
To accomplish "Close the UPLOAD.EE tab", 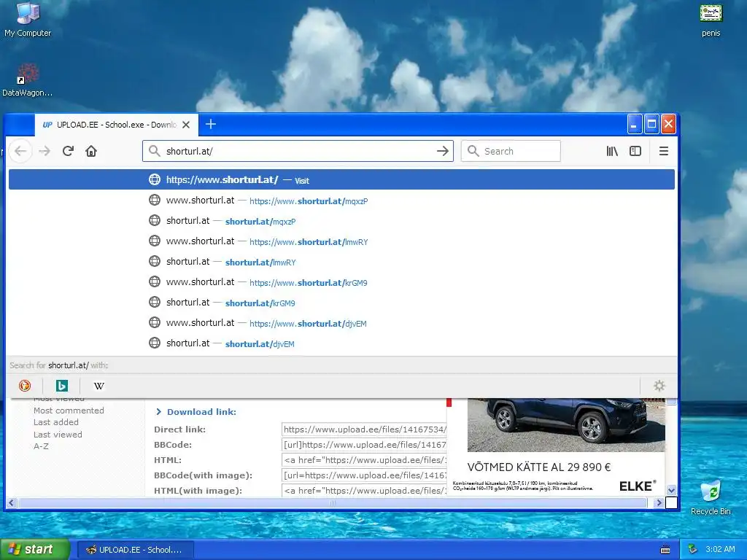I will (186, 125).
